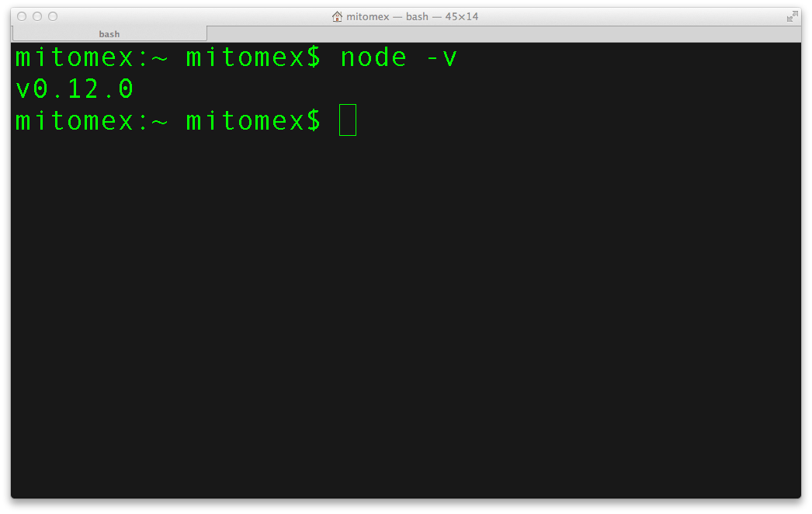Image resolution: width=812 pixels, height=514 pixels.
Task: Click the "12" in the version number
Action: 83,89
